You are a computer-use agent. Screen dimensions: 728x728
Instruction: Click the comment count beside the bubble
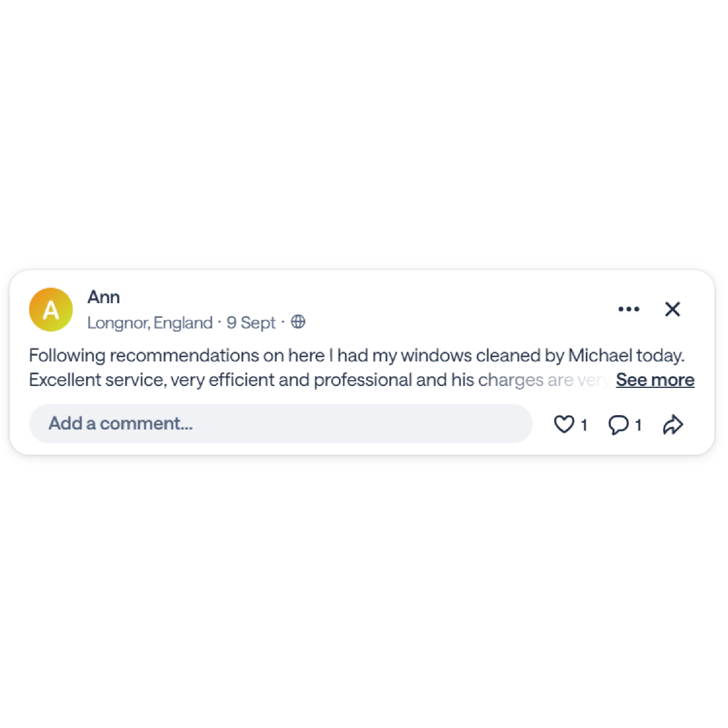coord(638,425)
